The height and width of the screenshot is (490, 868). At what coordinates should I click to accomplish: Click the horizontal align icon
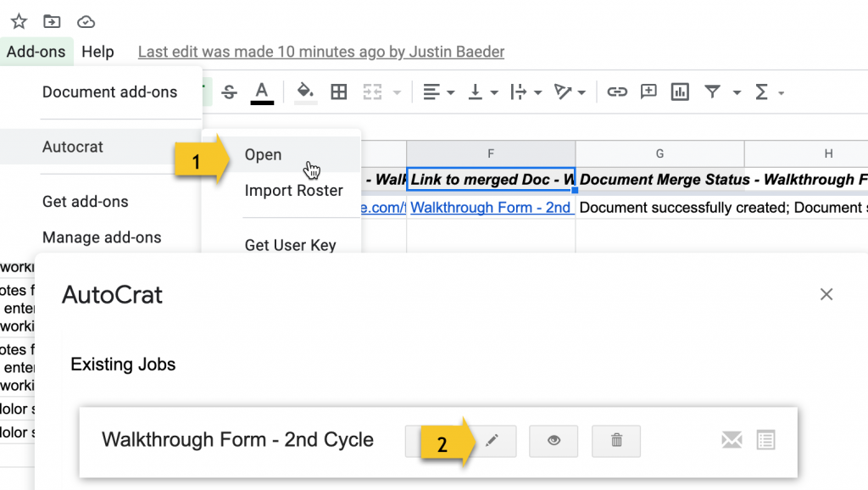(431, 92)
